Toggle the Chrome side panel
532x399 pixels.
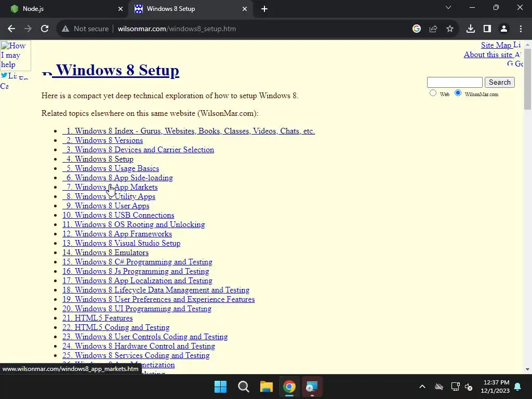click(487, 29)
